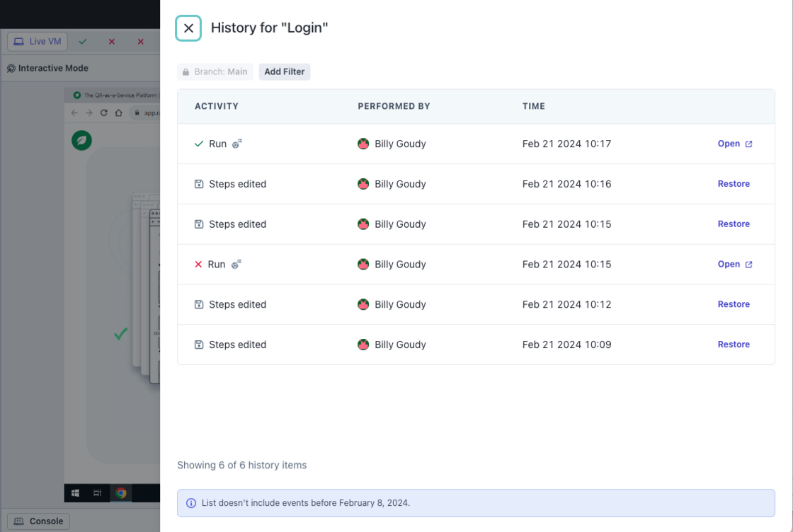
Task: Click the Time column header
Action: point(534,106)
